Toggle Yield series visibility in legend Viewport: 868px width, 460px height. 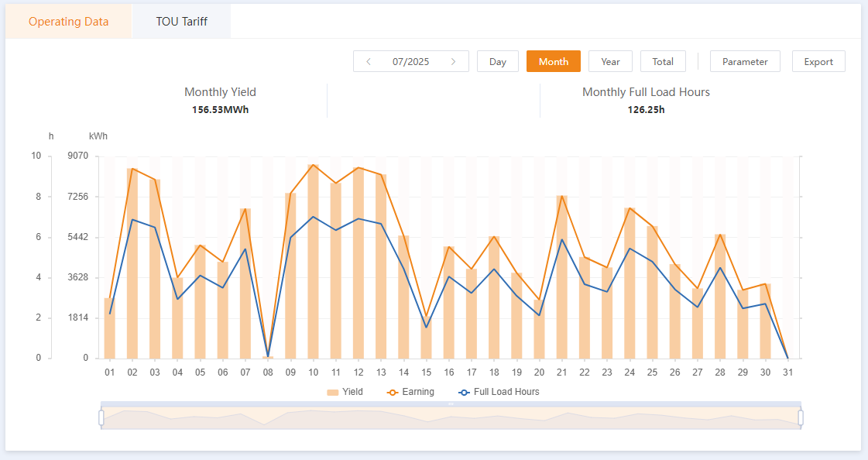tap(352, 392)
